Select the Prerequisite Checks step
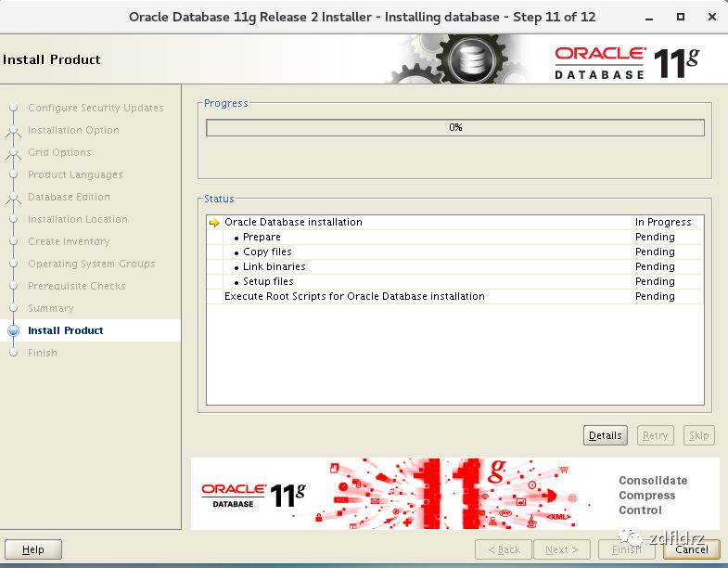 pos(77,287)
